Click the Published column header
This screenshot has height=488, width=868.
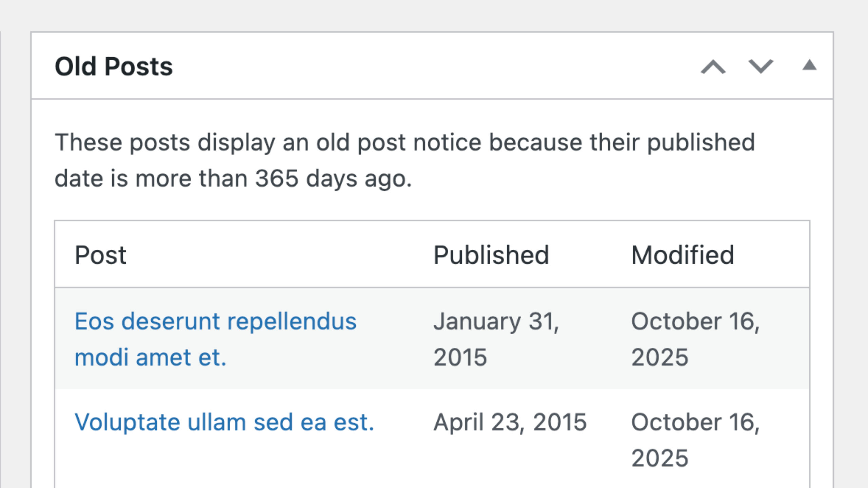(491, 255)
